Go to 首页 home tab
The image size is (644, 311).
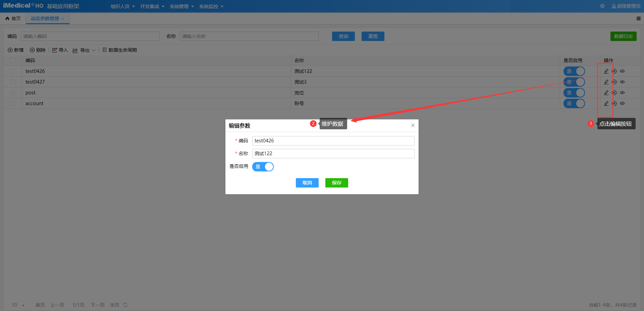(x=13, y=18)
